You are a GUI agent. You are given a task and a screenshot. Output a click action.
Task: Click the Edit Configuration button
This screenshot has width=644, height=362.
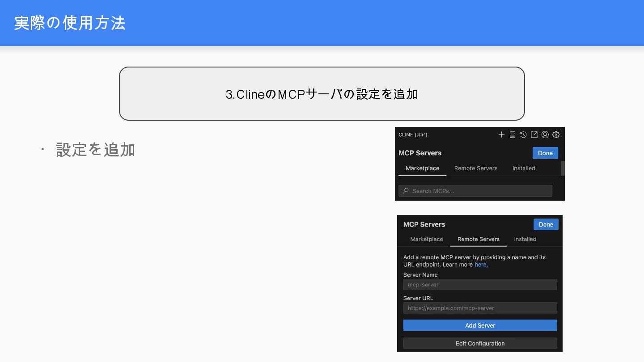[480, 343]
